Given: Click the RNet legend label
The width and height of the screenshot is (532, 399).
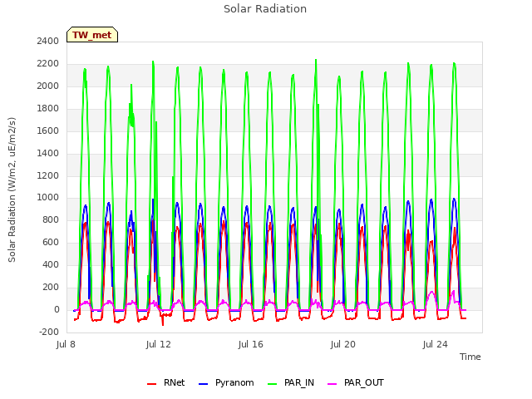Looking at the screenshot, I should pyautogui.click(x=174, y=382).
